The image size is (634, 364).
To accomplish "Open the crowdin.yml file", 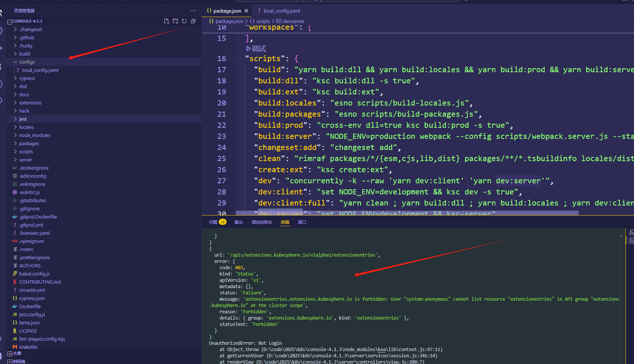I will tap(32, 290).
